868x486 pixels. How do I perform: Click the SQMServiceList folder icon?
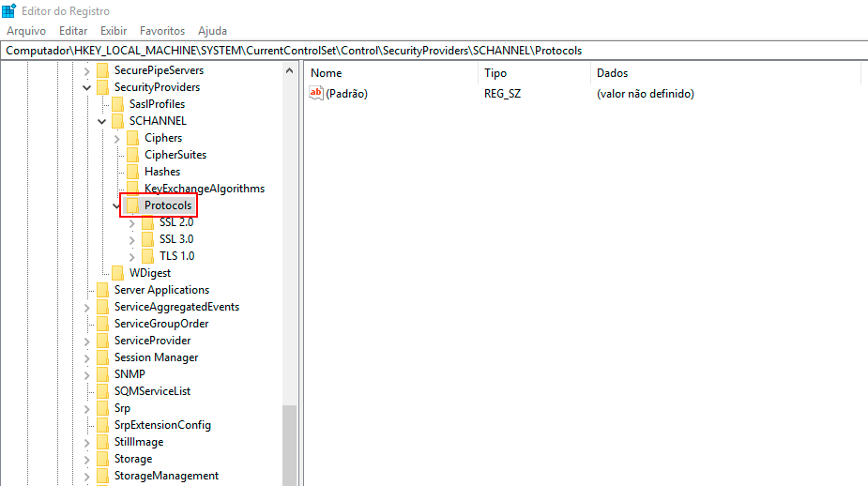(102, 391)
